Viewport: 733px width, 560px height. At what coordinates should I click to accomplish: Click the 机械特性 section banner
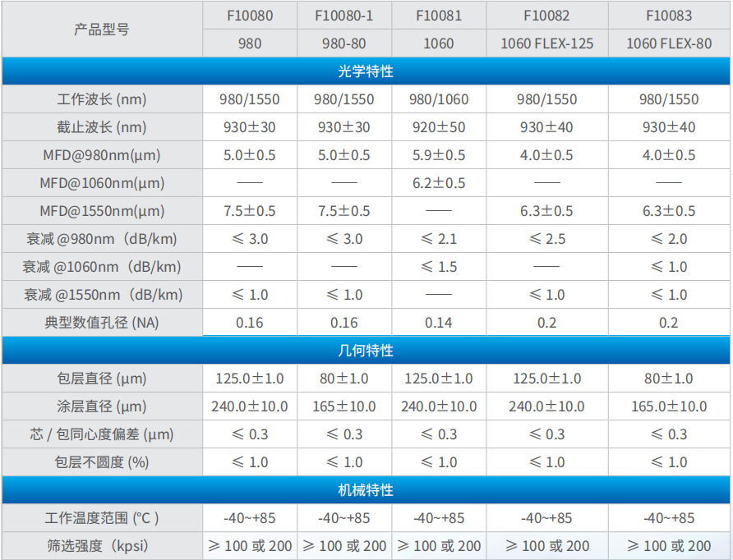point(366,489)
